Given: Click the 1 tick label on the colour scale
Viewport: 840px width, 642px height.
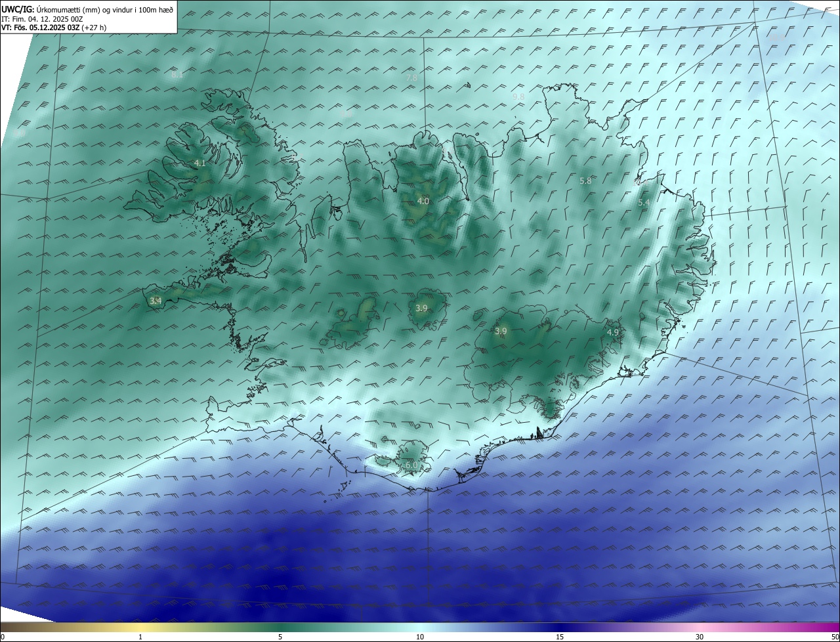Looking at the screenshot, I should [x=140, y=637].
